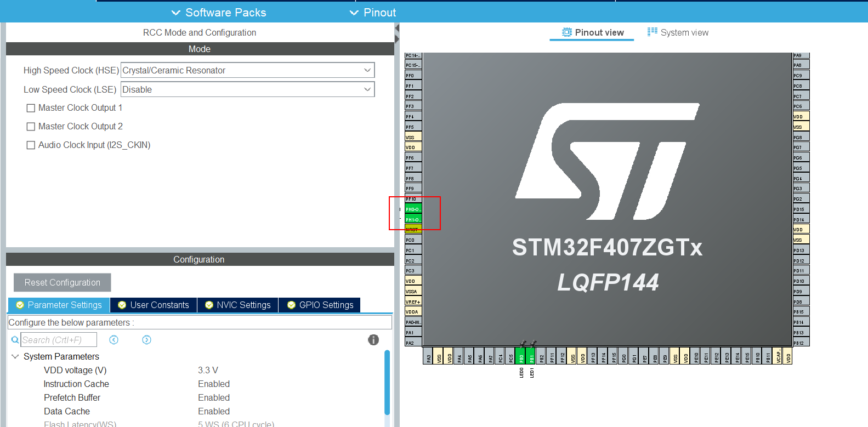This screenshot has height=427, width=868.
Task: Select pin PC0 on the chip
Action: tap(413, 240)
